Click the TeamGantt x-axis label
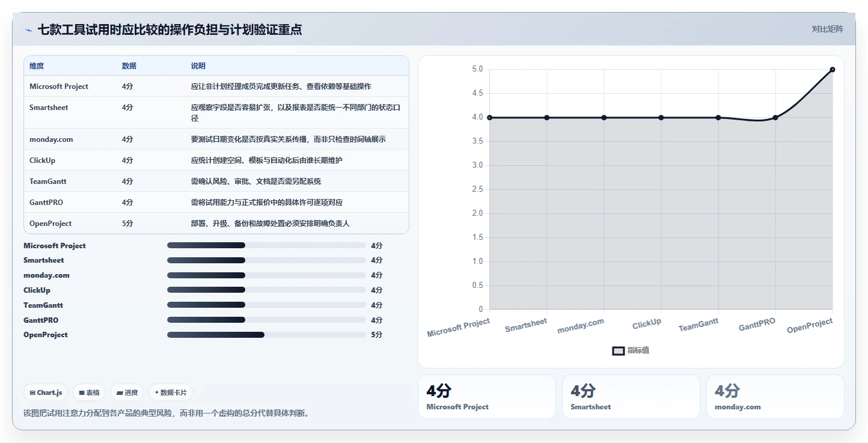 (x=698, y=325)
